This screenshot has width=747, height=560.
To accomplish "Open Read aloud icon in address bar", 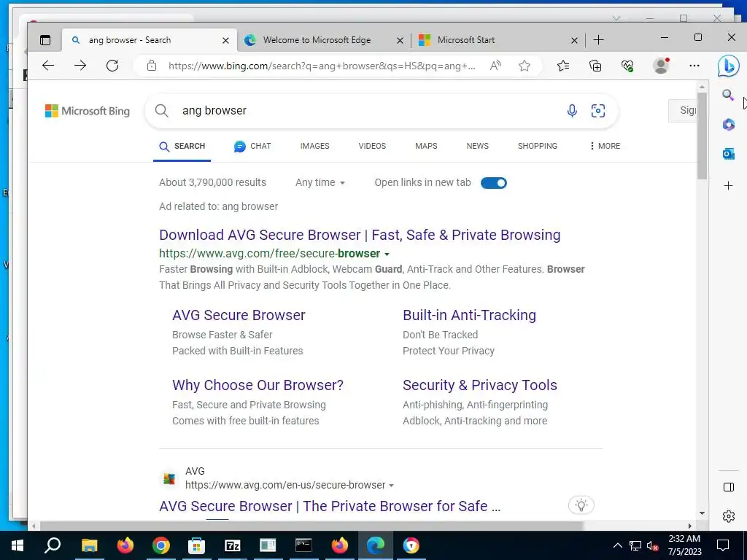I will 495,66.
